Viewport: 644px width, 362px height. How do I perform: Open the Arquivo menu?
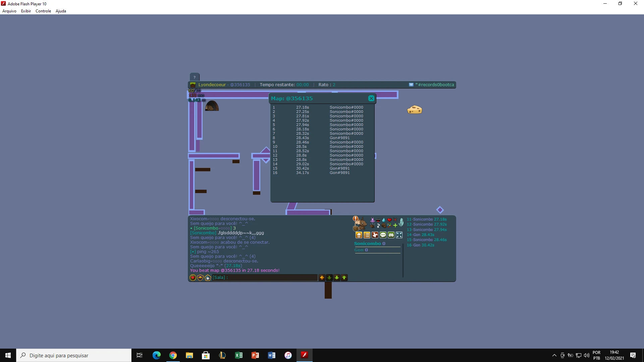(x=9, y=11)
